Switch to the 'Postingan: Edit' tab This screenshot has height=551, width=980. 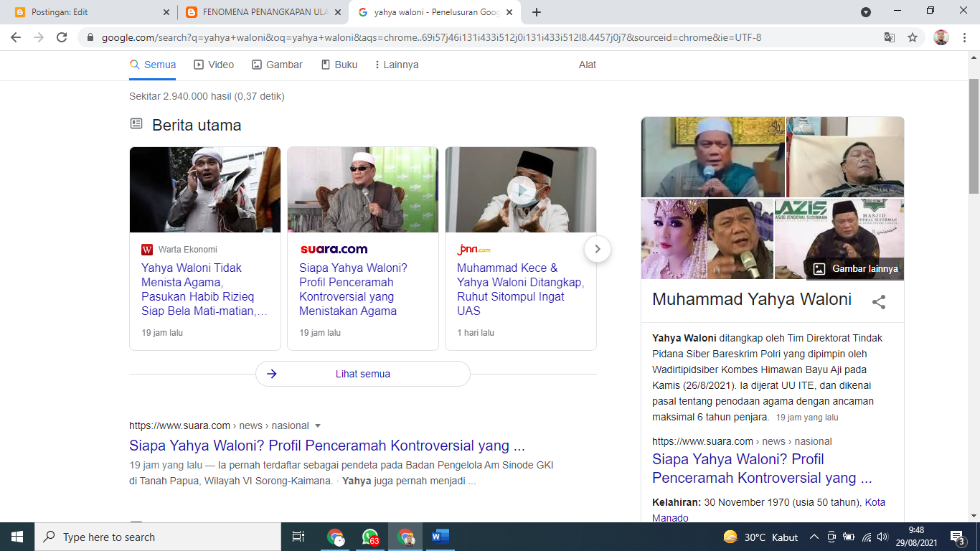[x=90, y=12]
